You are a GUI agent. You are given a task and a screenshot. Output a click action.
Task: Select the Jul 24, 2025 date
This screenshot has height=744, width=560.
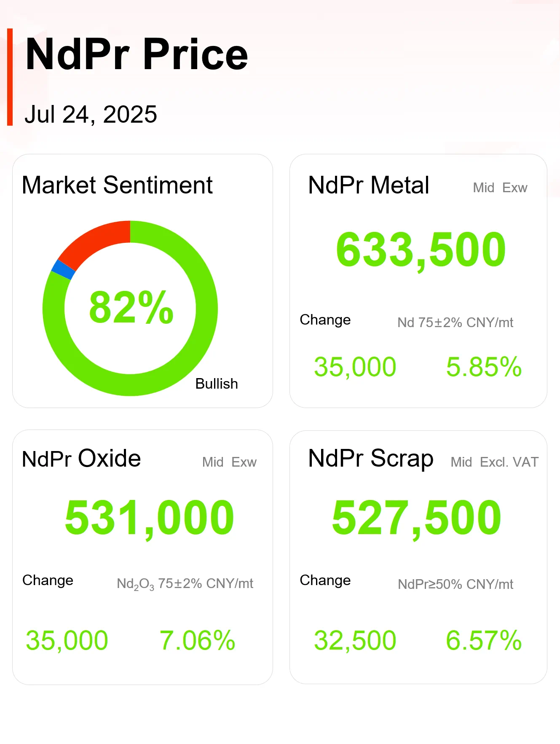pyautogui.click(x=91, y=114)
